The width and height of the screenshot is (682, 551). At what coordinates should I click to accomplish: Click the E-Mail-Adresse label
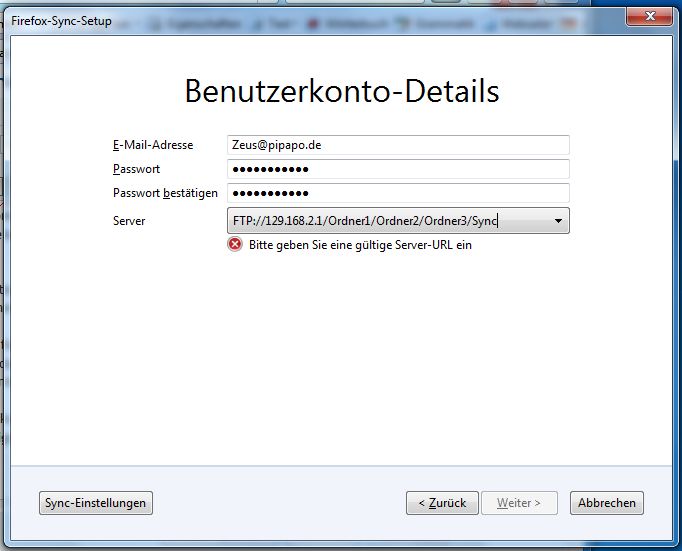click(x=153, y=145)
